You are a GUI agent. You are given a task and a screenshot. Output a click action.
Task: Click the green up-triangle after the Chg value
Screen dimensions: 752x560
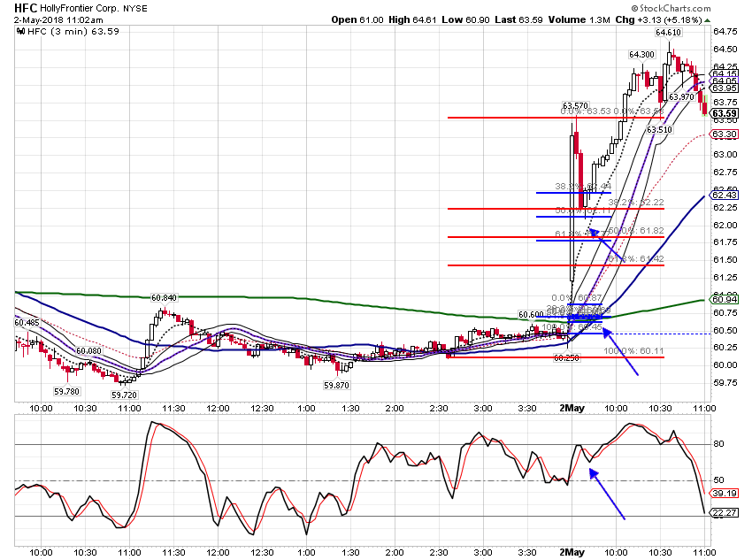pos(708,20)
